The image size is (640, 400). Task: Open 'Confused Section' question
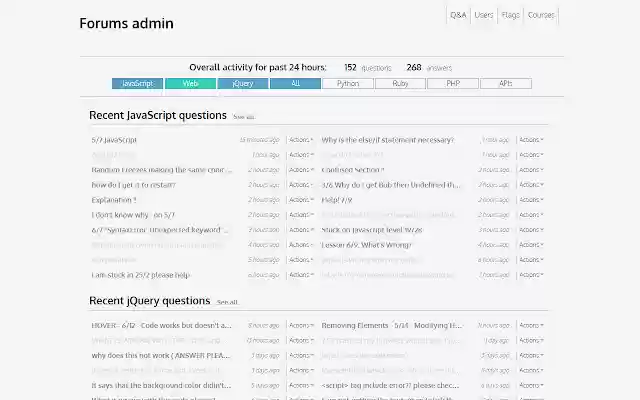pyautogui.click(x=353, y=170)
